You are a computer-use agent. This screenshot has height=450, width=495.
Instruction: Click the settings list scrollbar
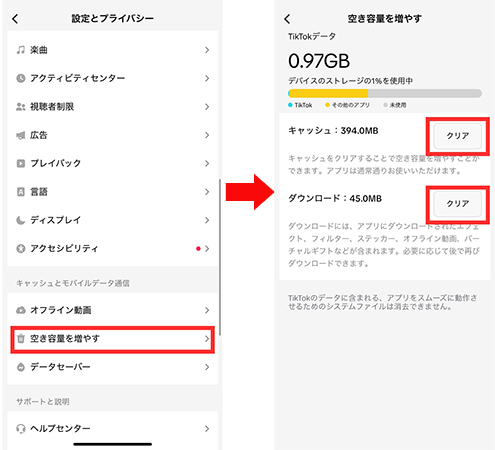(220, 257)
